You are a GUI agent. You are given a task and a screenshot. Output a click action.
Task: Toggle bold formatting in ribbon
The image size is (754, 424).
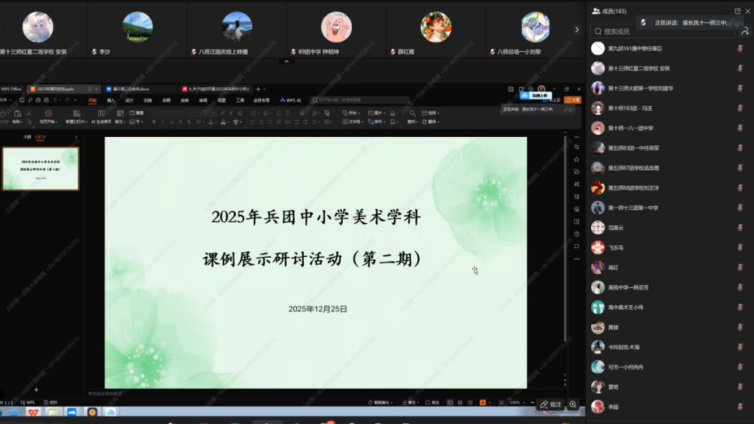coord(154,122)
